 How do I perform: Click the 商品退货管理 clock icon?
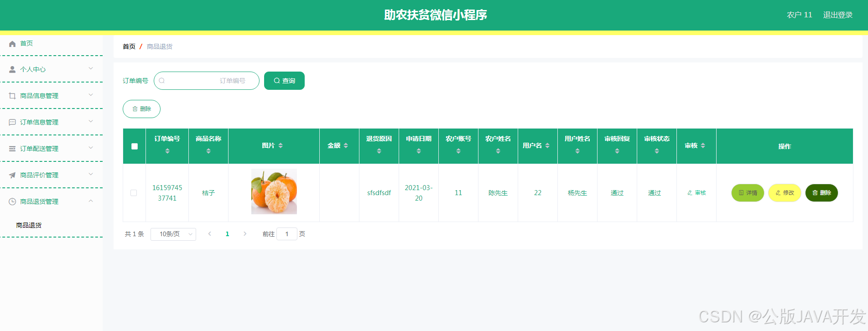coord(12,202)
